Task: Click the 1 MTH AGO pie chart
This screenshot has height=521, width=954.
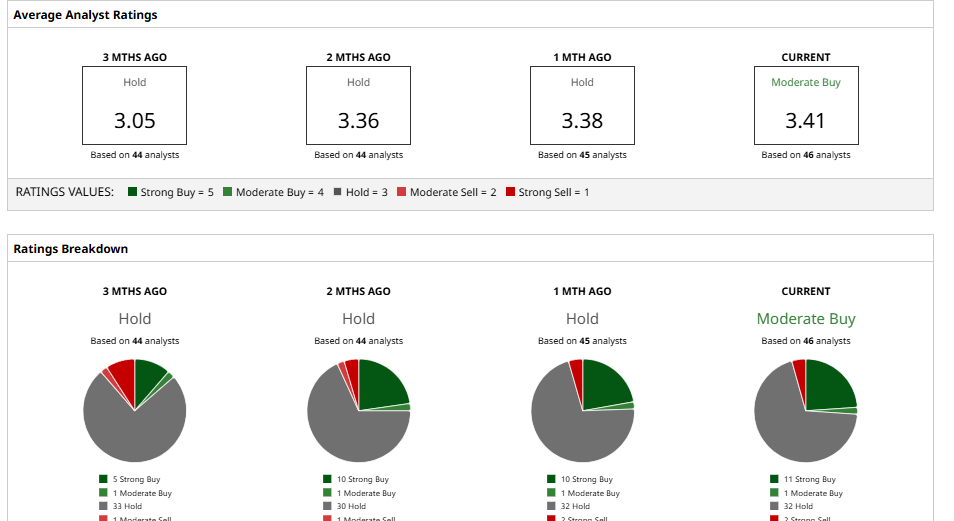Action: [x=582, y=410]
